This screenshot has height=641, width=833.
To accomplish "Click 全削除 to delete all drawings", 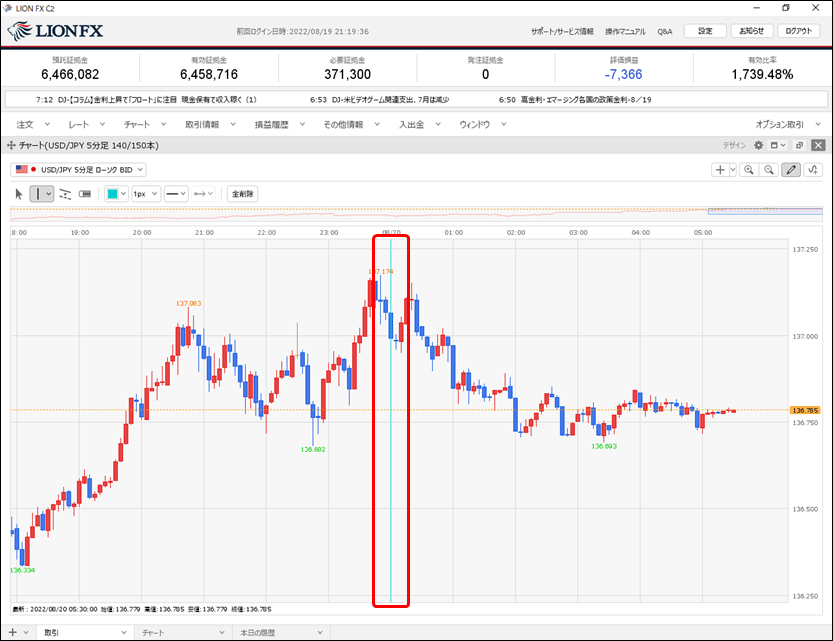I will click(242, 194).
